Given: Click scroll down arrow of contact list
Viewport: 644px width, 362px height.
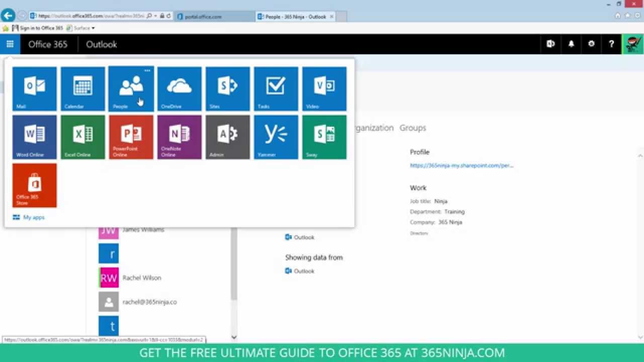Looking at the screenshot, I should (234, 337).
